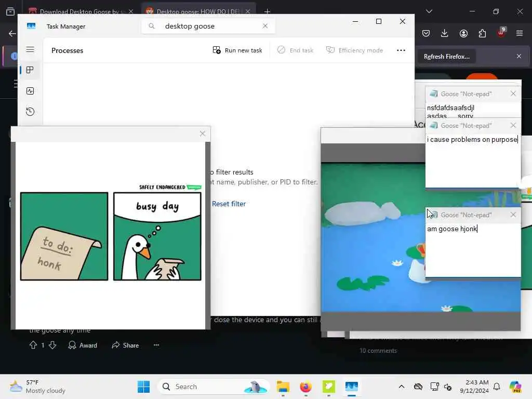The width and height of the screenshot is (532, 399).
Task: Open Firefox application hamburger menu
Action: click(520, 33)
